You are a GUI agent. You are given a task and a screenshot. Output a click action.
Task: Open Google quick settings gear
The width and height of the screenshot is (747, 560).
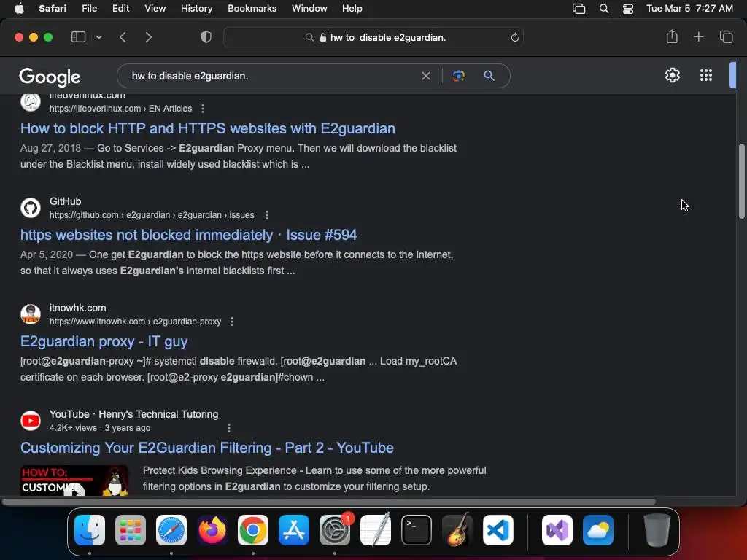(x=672, y=75)
